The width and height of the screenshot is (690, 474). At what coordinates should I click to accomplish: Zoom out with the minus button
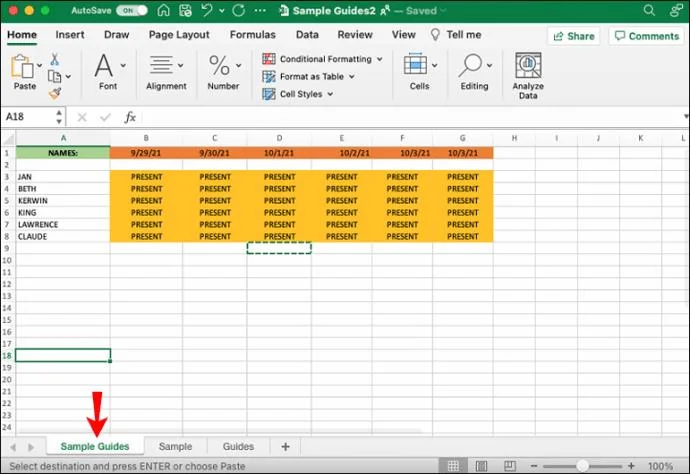pyautogui.click(x=534, y=466)
